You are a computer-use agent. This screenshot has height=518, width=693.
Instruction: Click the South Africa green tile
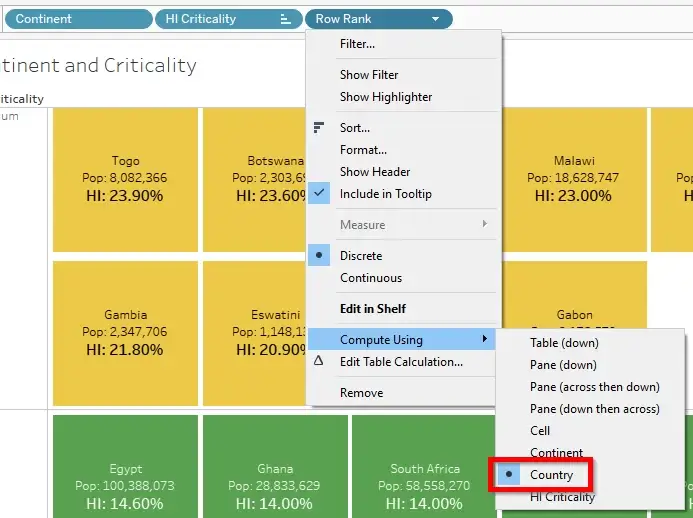point(424,466)
